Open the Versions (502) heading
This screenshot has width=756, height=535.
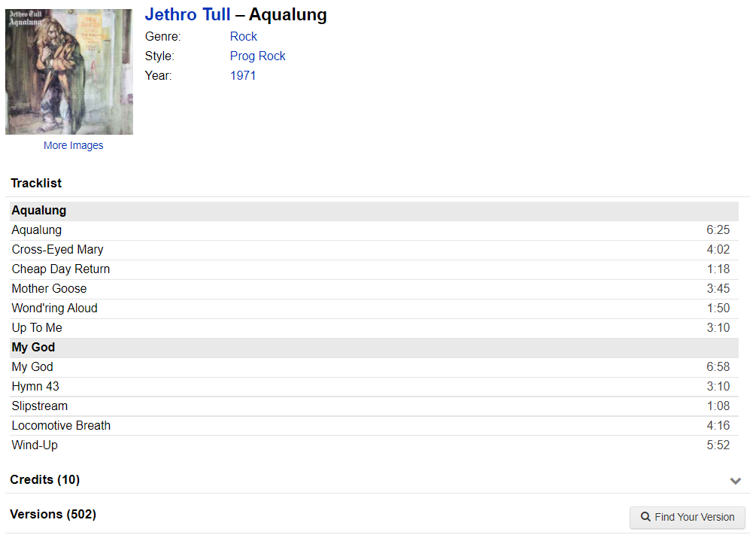coord(53,514)
